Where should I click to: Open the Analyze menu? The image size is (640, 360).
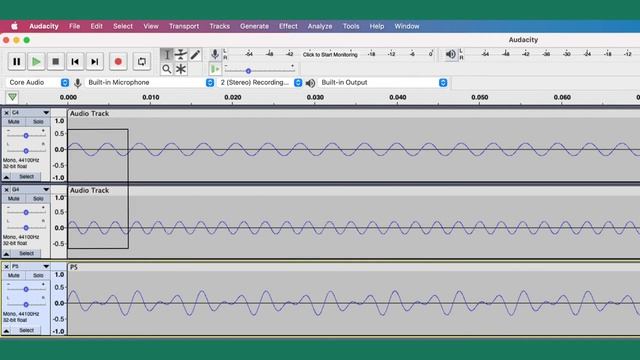[320, 26]
